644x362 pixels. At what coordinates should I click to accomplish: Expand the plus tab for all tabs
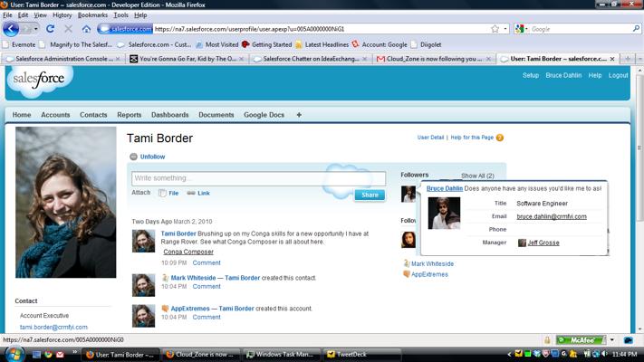(299, 115)
